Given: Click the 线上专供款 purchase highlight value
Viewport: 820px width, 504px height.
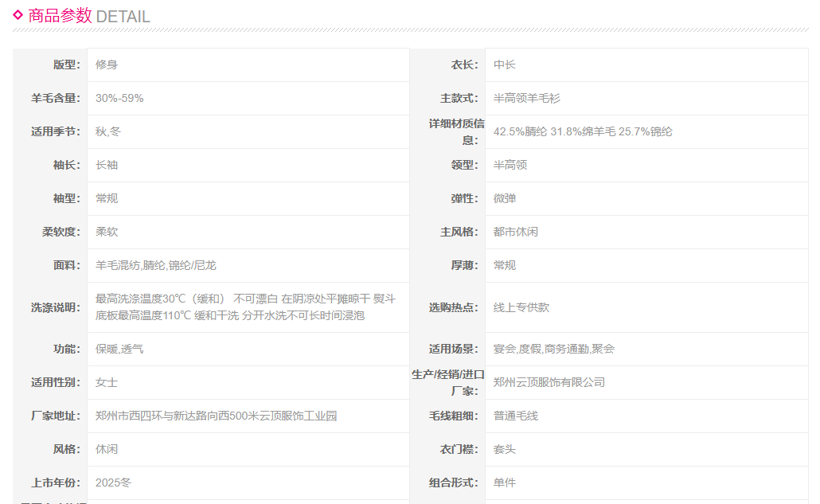Looking at the screenshot, I should click(521, 307).
